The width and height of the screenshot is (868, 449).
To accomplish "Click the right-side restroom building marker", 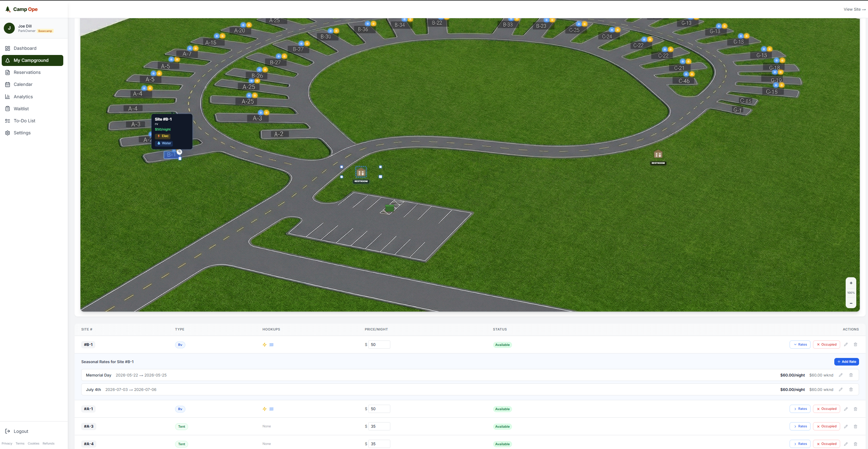I will 658,154.
